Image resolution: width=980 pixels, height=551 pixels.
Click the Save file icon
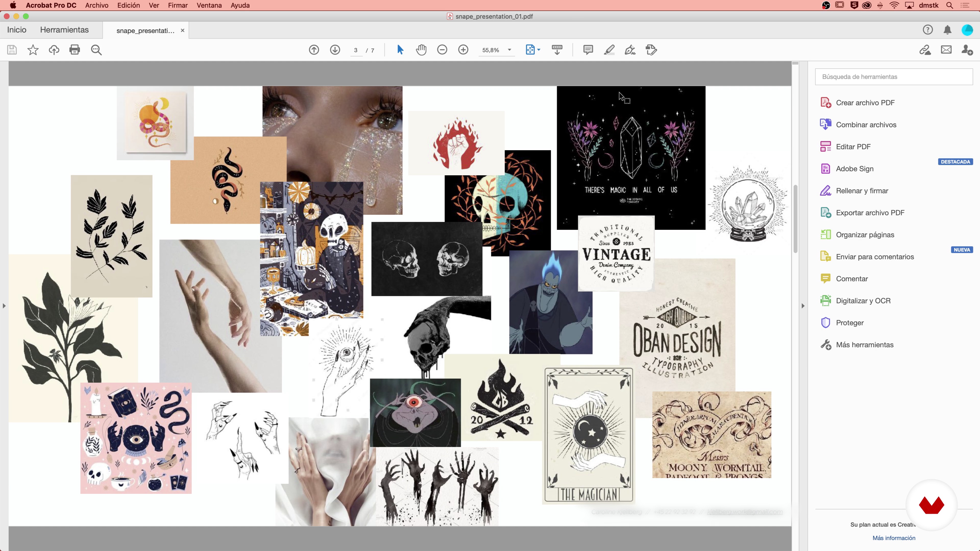(x=12, y=50)
